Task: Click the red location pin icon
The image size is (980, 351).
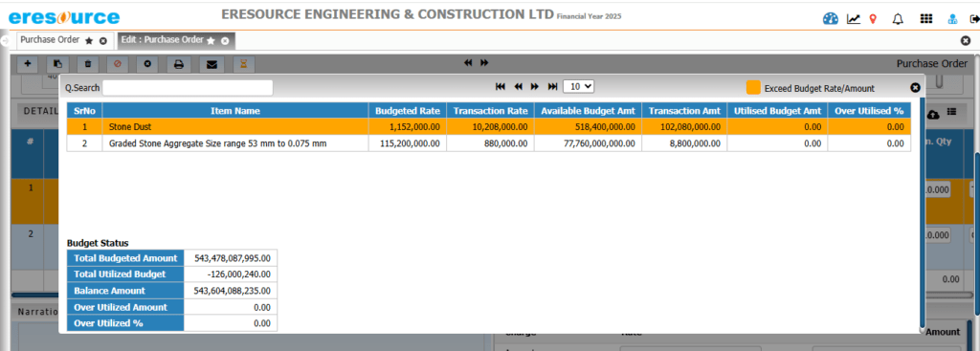Action: coord(873,19)
